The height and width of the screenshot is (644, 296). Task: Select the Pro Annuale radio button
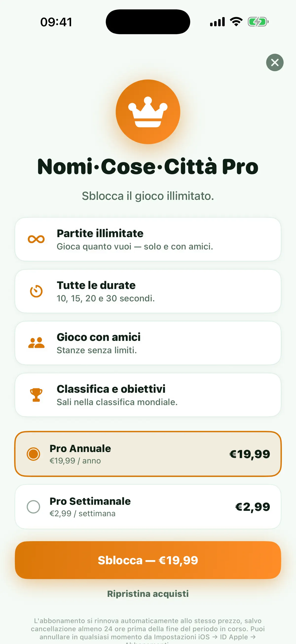coord(34,454)
